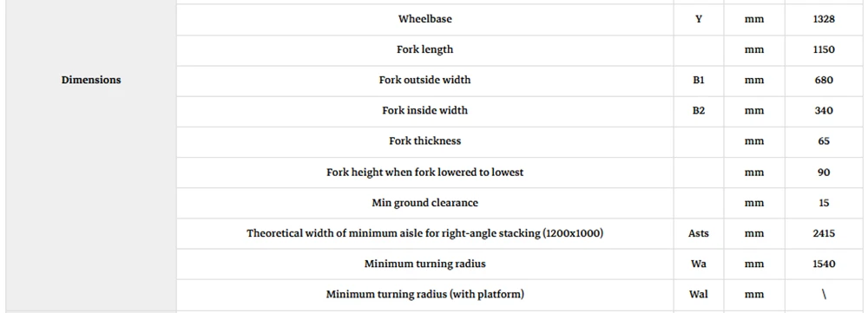The height and width of the screenshot is (313, 868).
Task: Select the Fork length label
Action: click(x=424, y=49)
